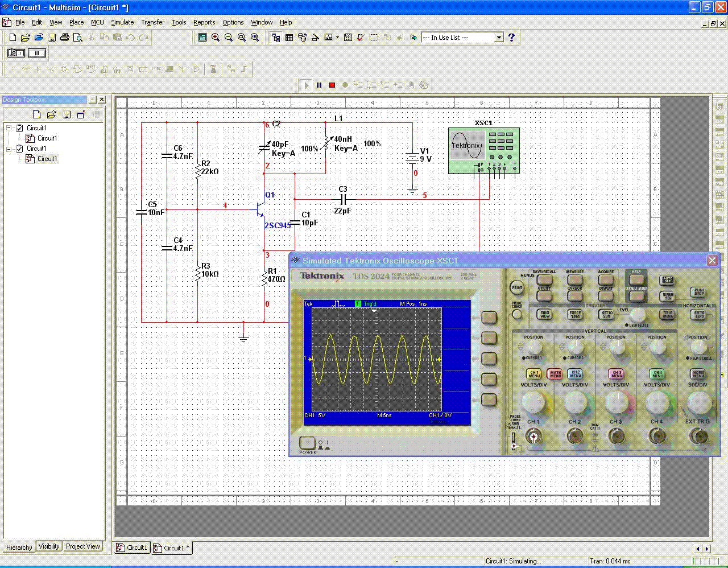Screen dimensions: 728x568
Task: Click the simulation pause switch button
Action: coord(37,53)
